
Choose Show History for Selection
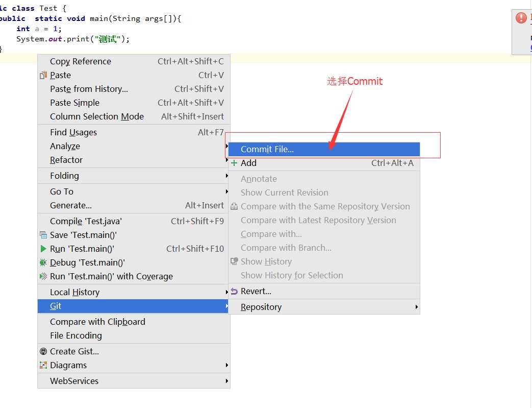coord(324,275)
